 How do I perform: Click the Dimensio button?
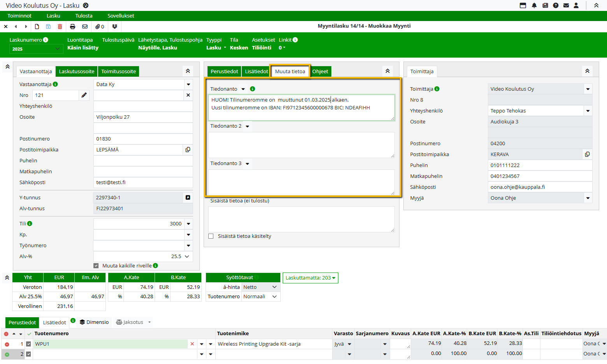[94, 322]
